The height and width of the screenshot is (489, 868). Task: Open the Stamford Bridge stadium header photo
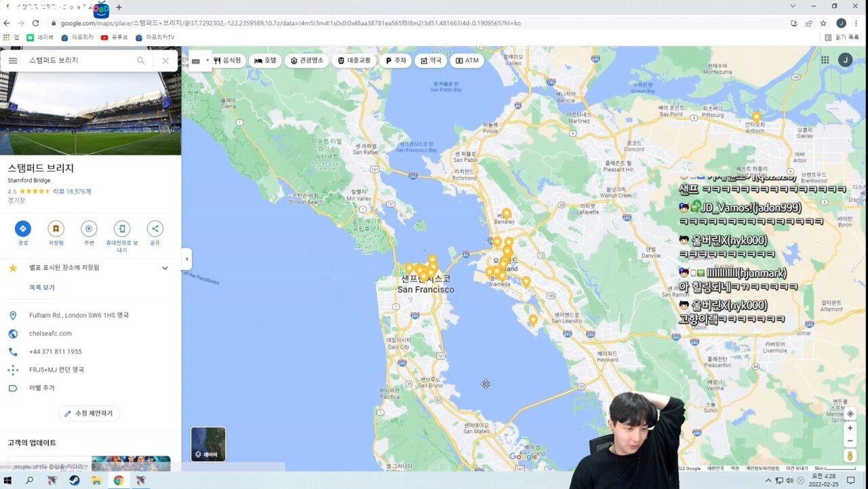pos(90,100)
